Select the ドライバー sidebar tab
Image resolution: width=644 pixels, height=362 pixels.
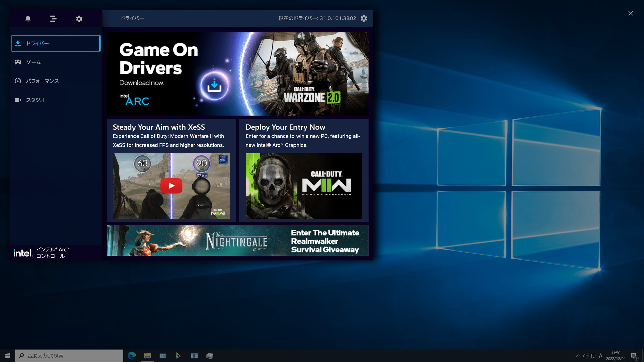point(56,43)
